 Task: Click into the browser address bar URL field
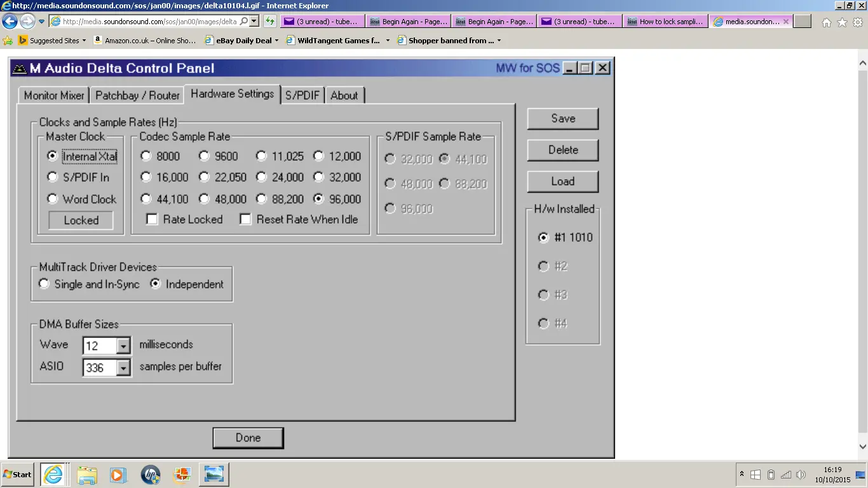[x=149, y=21]
